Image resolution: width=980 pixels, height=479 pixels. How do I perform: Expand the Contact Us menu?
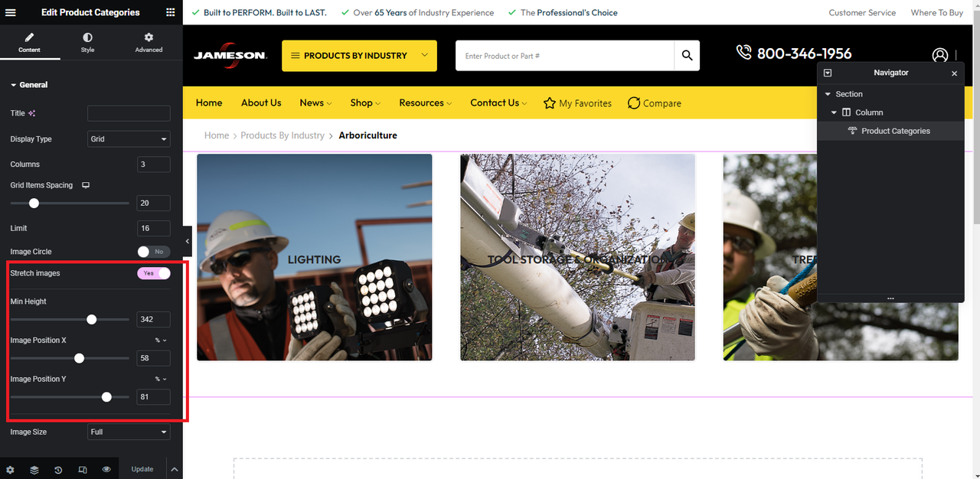pos(498,103)
